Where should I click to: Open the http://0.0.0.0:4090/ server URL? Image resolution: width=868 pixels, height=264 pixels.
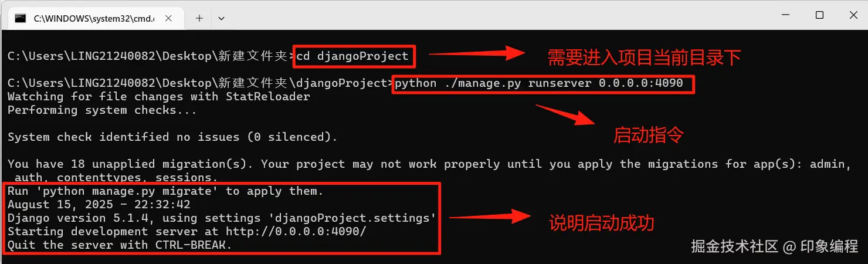297,232
